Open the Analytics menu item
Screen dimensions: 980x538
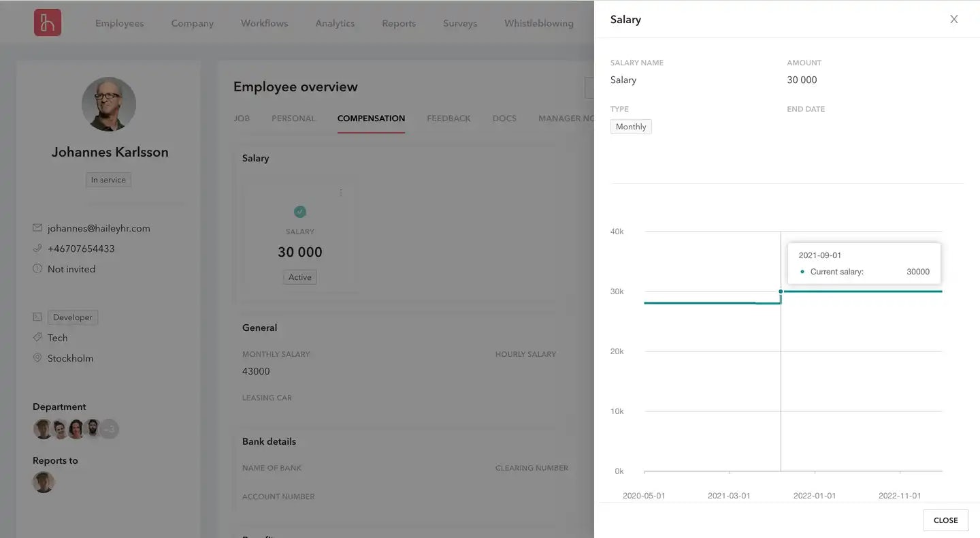(335, 23)
